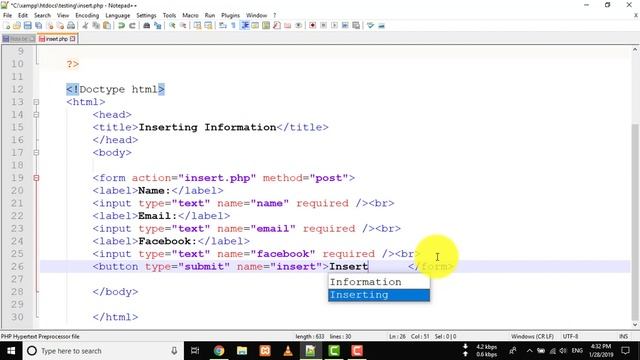
Task: Click the Zoom In toolbar icon
Action: click(172, 25)
